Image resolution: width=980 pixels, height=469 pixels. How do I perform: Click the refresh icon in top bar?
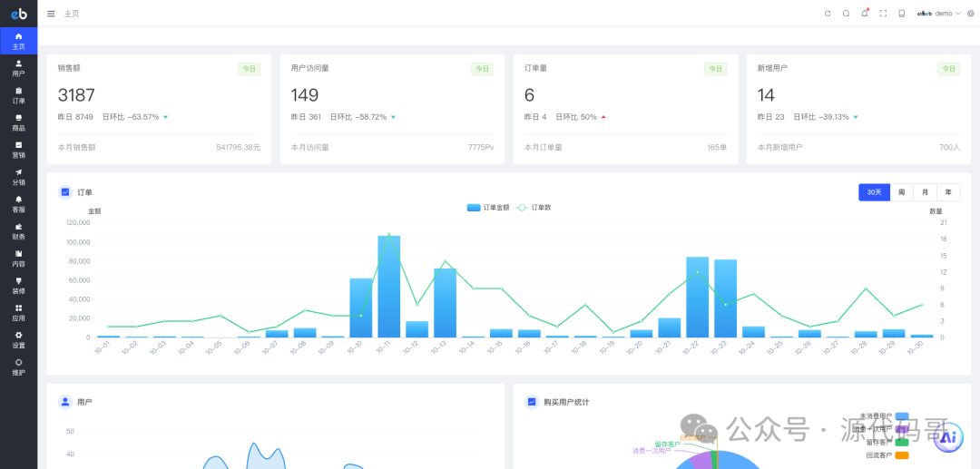pos(828,14)
